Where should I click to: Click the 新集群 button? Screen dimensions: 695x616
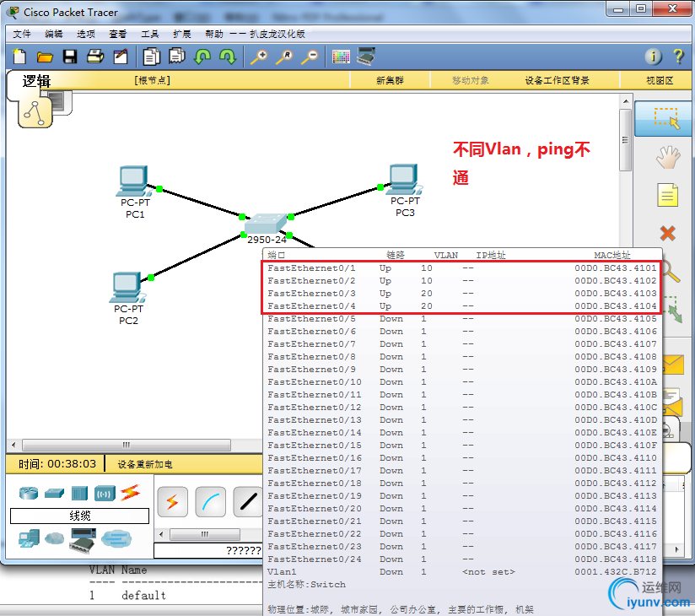click(390, 80)
